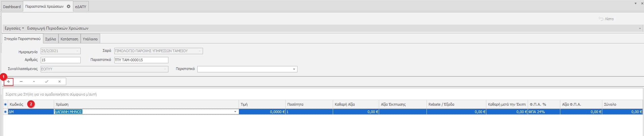Click Εισαγωγή Περιοδικών Χρεώσεων button
The height and width of the screenshot is (136, 644).
[58, 28]
